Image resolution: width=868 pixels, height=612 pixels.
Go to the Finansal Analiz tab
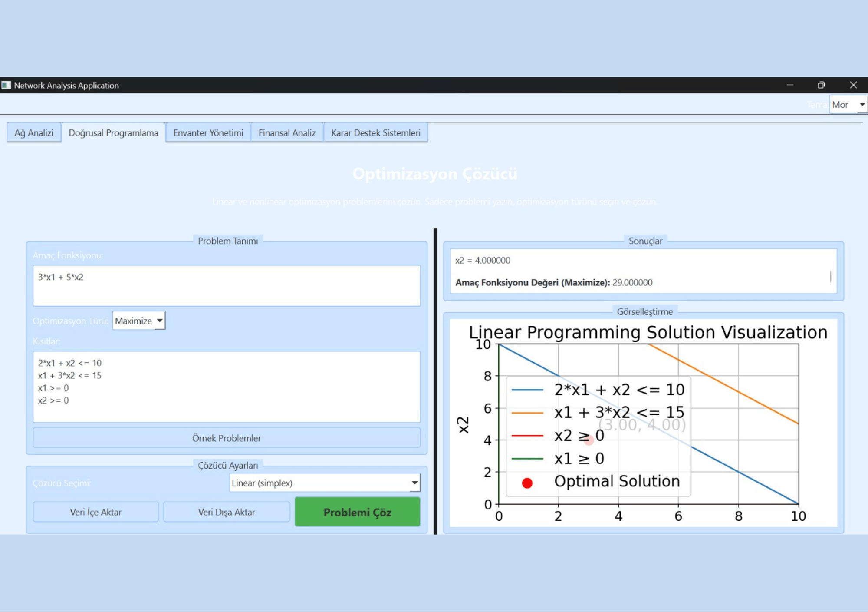click(287, 133)
